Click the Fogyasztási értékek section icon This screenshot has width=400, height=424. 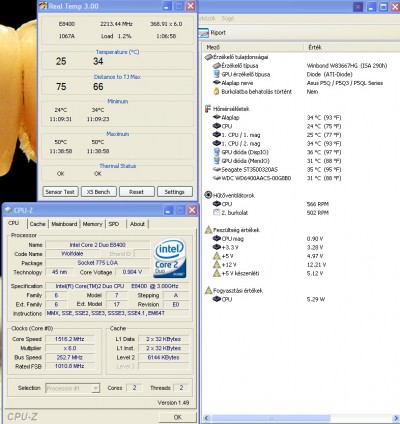click(x=208, y=290)
